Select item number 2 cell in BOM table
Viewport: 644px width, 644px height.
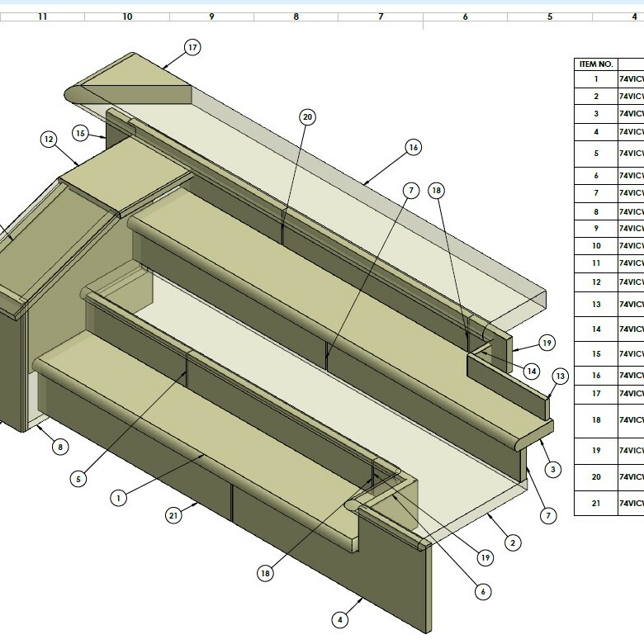[x=596, y=96]
